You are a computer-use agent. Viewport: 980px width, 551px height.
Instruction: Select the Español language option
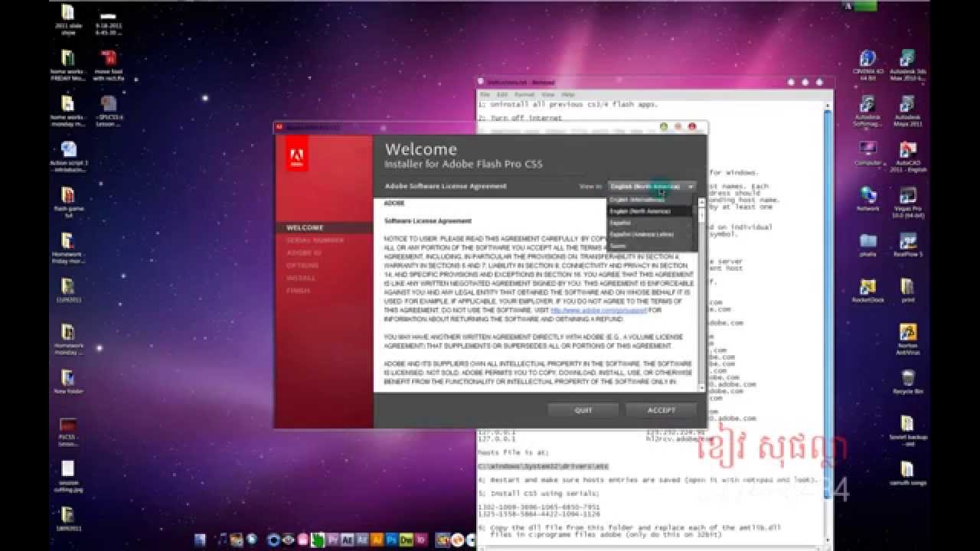(x=651, y=223)
